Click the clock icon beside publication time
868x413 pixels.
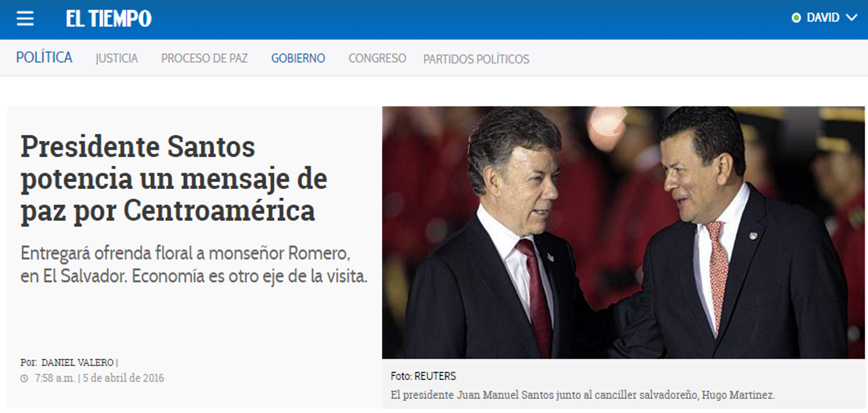[24, 378]
